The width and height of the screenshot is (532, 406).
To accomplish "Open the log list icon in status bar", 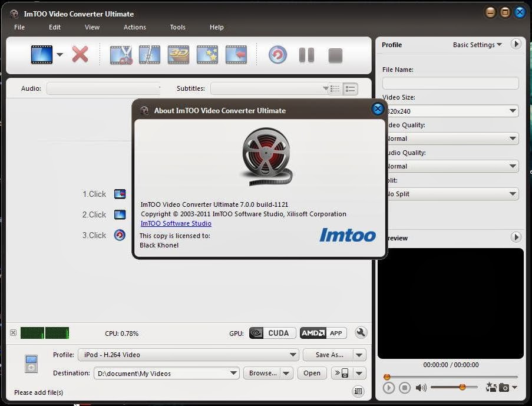I will [x=358, y=391].
